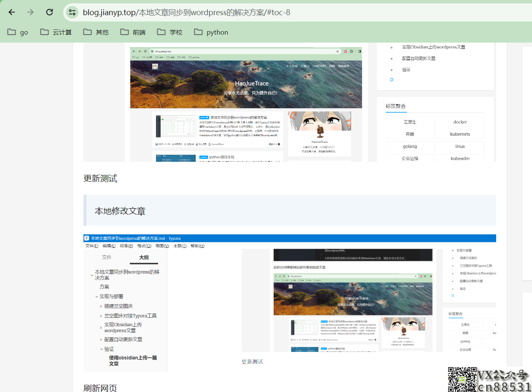Select the 云原生 tag
Image resolution: width=532 pixels, height=392 pixels.
point(410,122)
